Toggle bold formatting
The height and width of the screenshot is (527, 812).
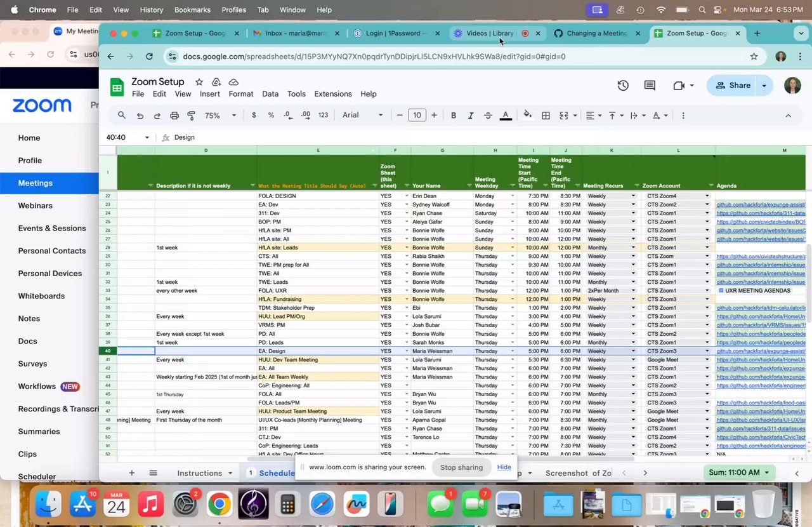[454, 116]
